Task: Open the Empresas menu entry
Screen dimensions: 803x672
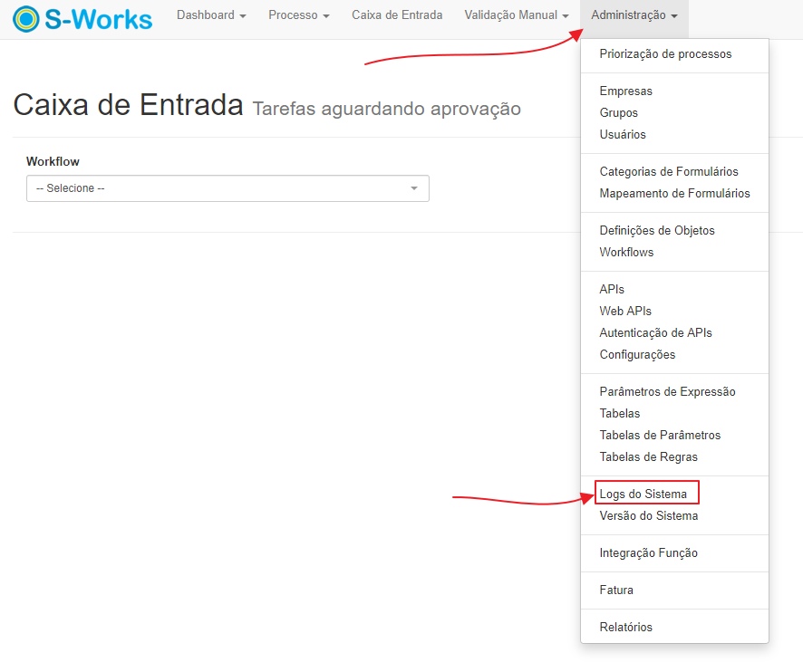Action: pyautogui.click(x=625, y=91)
